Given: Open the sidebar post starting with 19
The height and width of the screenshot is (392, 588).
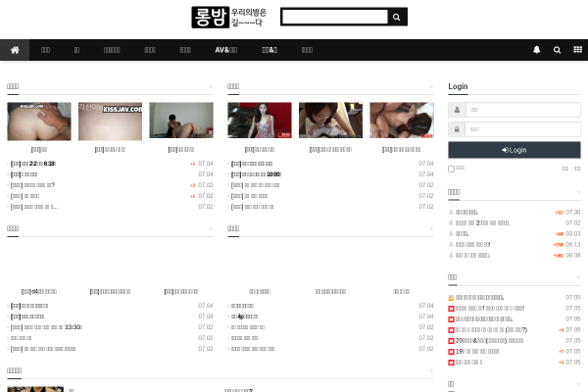Looking at the screenshot, I should 477,352.
